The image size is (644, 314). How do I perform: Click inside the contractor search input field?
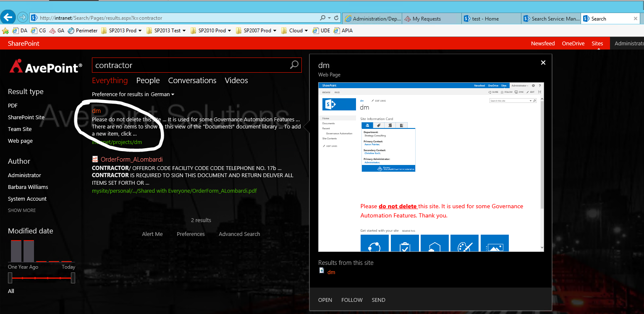click(189, 65)
